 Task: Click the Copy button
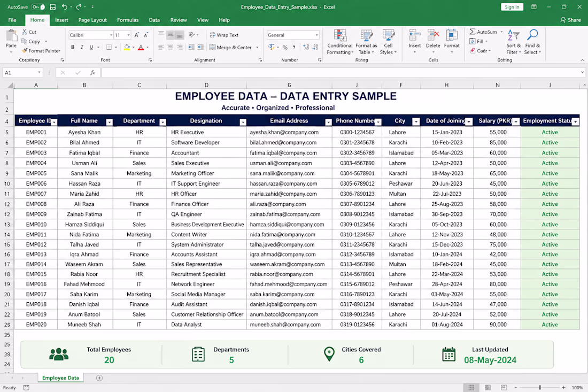[31, 41]
